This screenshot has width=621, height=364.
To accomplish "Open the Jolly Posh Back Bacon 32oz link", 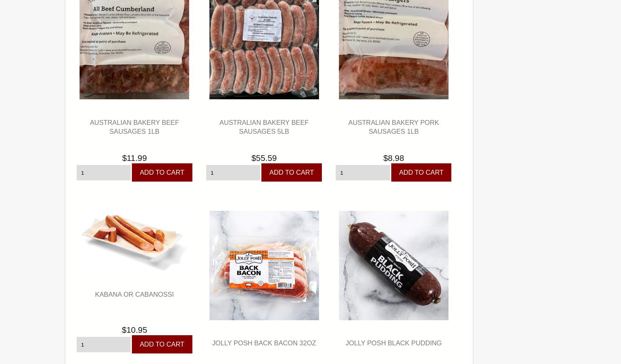I will (264, 343).
